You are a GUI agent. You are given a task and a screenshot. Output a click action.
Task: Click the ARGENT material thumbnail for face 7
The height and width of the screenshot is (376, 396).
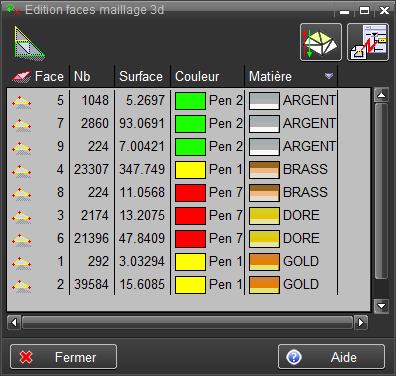click(x=264, y=124)
